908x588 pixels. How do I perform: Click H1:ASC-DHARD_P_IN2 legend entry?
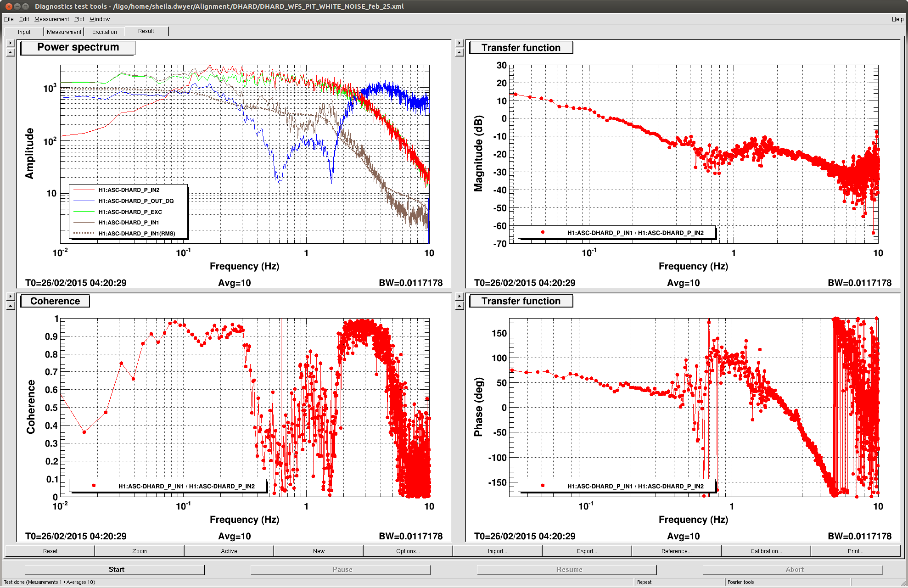(129, 190)
